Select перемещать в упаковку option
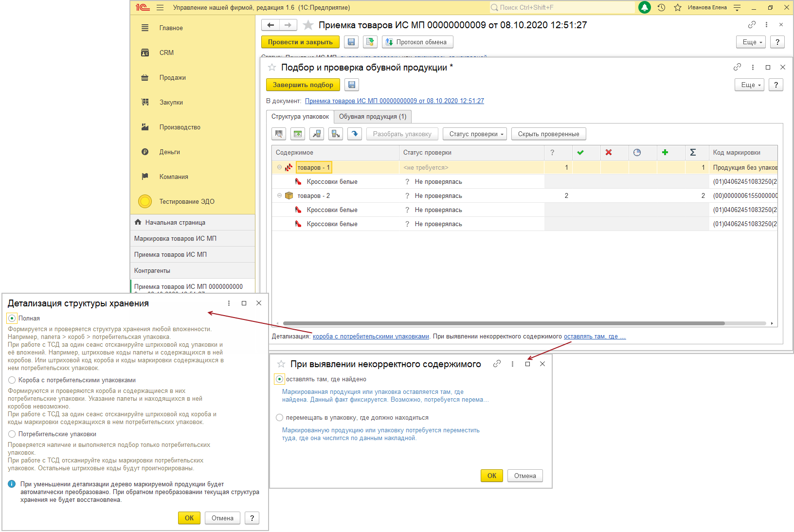The width and height of the screenshot is (794, 532). point(279,417)
